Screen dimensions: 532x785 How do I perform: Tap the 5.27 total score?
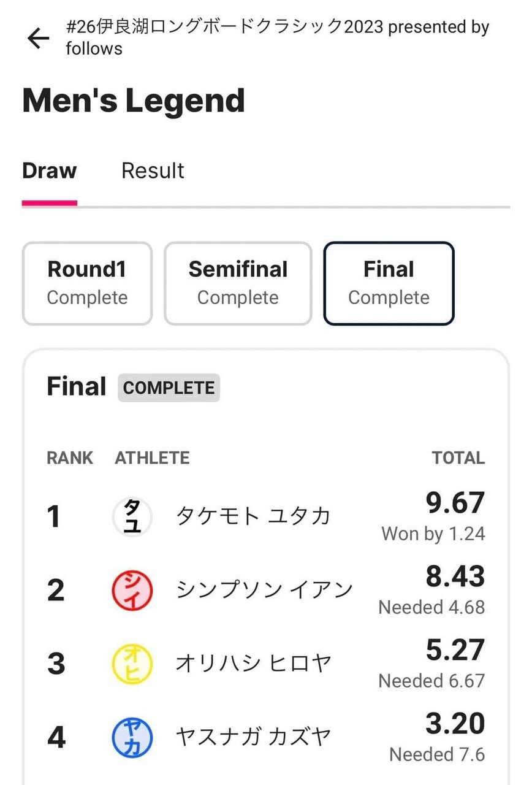(455, 651)
